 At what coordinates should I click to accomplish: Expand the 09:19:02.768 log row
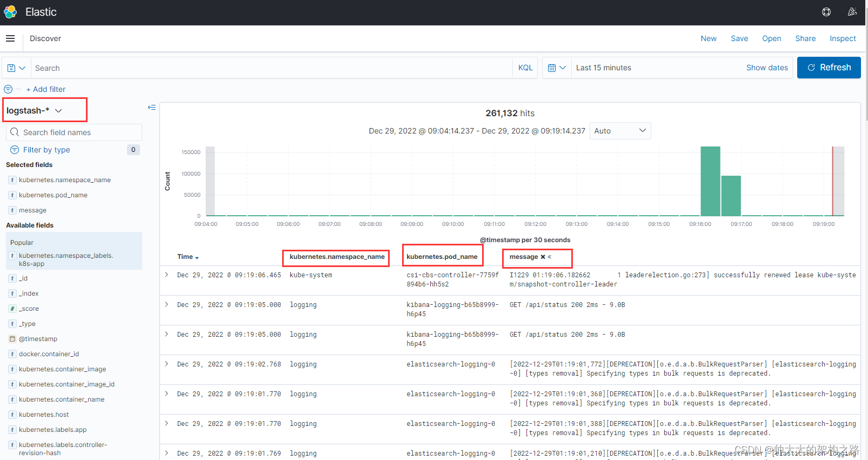[x=166, y=364]
